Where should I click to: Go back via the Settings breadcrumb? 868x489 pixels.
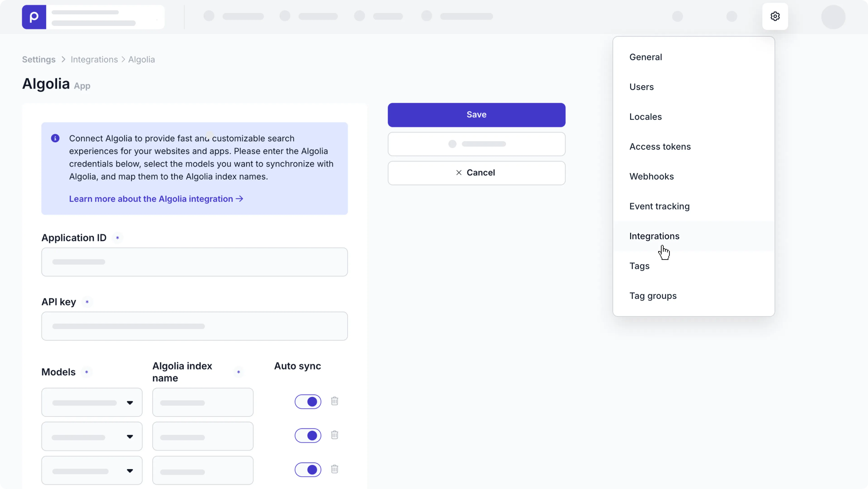pyautogui.click(x=38, y=59)
